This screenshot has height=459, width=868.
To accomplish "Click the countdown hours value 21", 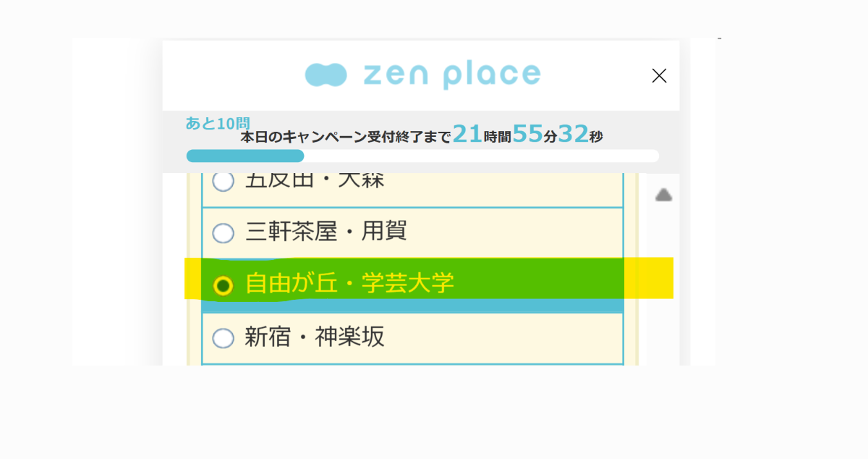I will pos(467,134).
